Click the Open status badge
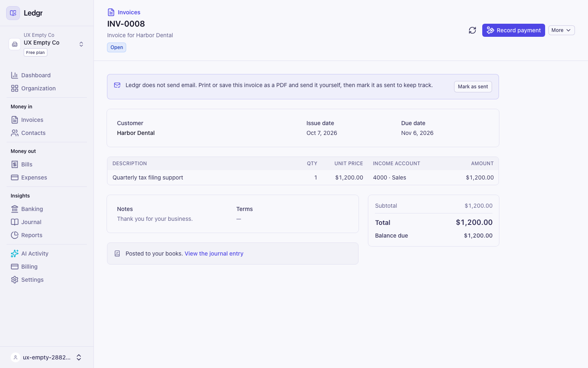Viewport: 588px width, 368px height. (x=117, y=47)
